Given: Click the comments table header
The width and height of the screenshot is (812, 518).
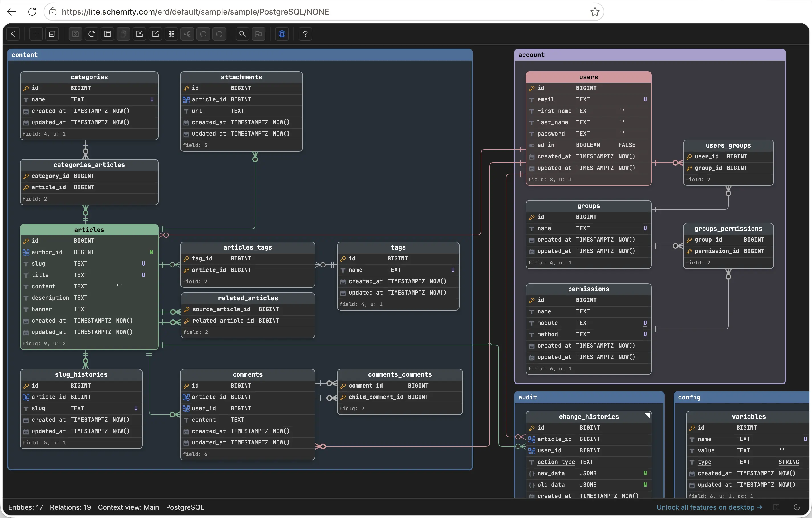Looking at the screenshot, I should click(247, 374).
